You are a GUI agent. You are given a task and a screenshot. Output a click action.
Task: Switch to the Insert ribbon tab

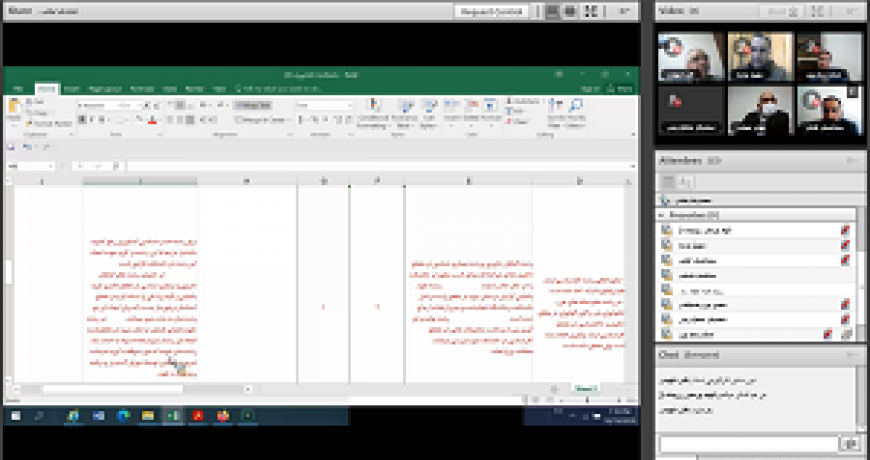pyautogui.click(x=72, y=89)
